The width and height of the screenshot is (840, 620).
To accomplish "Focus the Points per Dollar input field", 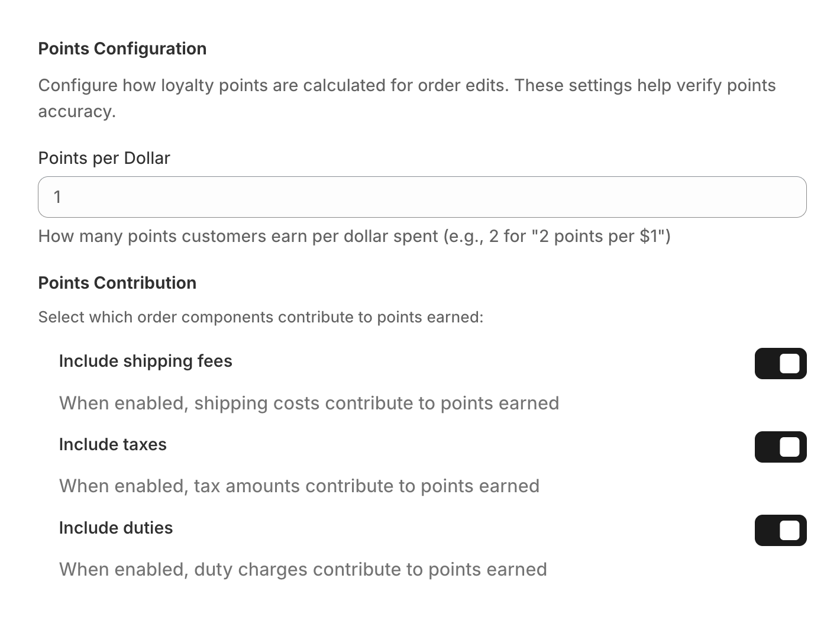I will coord(422,197).
